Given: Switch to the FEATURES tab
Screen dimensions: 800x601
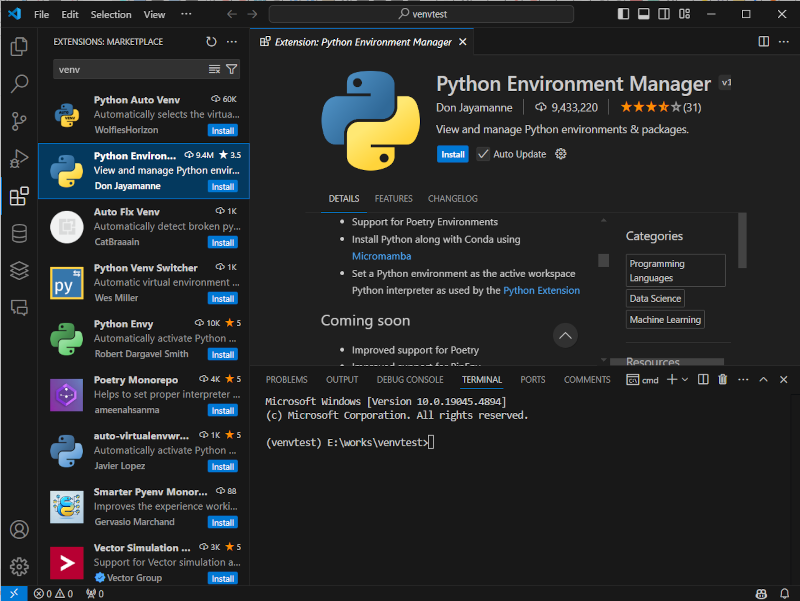Looking at the screenshot, I should tap(393, 198).
